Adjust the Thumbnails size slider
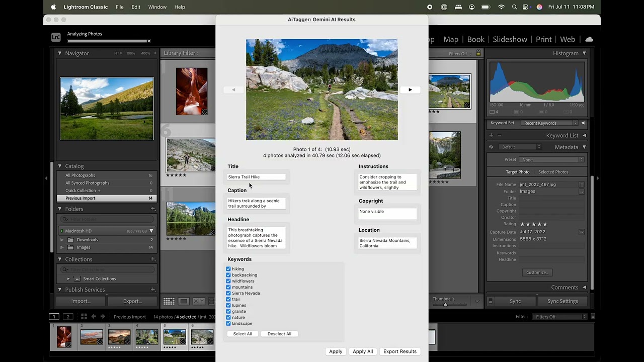The height and width of the screenshot is (362, 644). 445,305
